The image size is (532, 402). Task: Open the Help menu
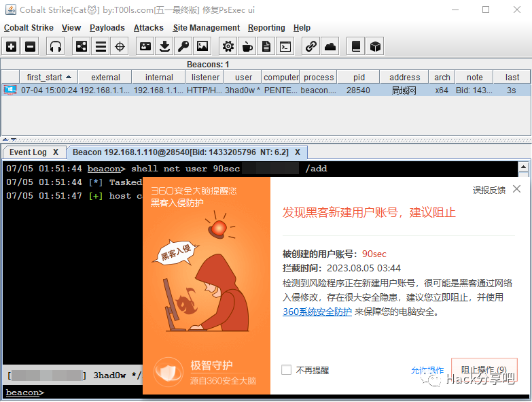tap(302, 28)
